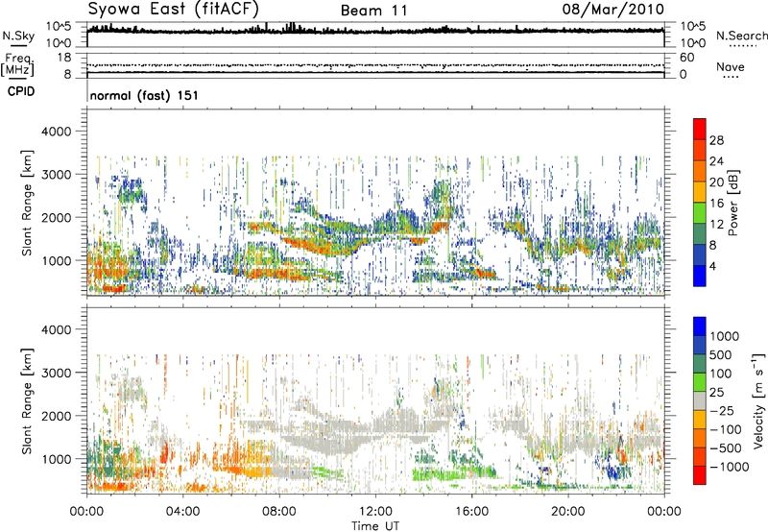Screen dimensions: 768x532
Task: Click the power panel "Slant Range [km]" axis title
Action: [27, 203]
